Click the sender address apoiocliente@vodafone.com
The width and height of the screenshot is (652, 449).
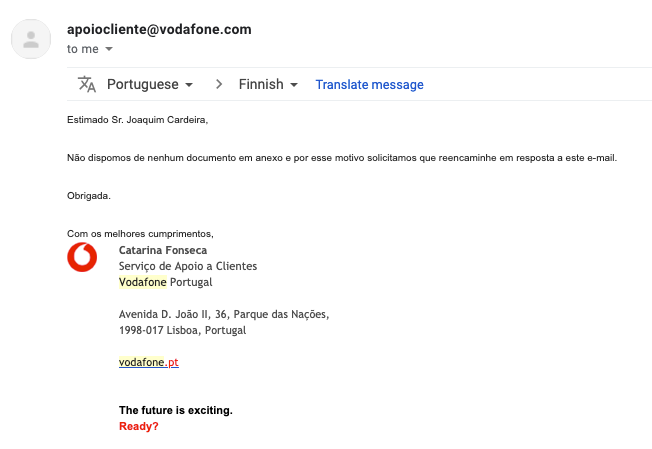coord(158,29)
